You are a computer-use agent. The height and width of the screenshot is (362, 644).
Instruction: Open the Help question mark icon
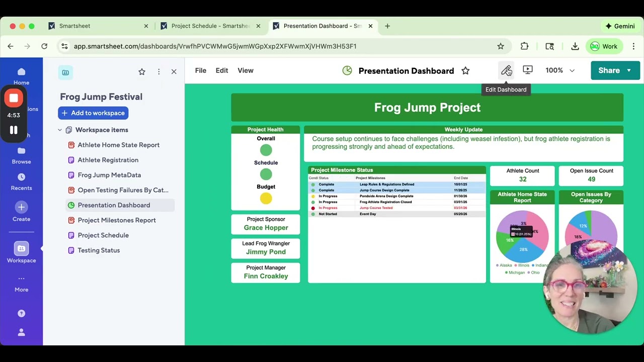pos(21,313)
